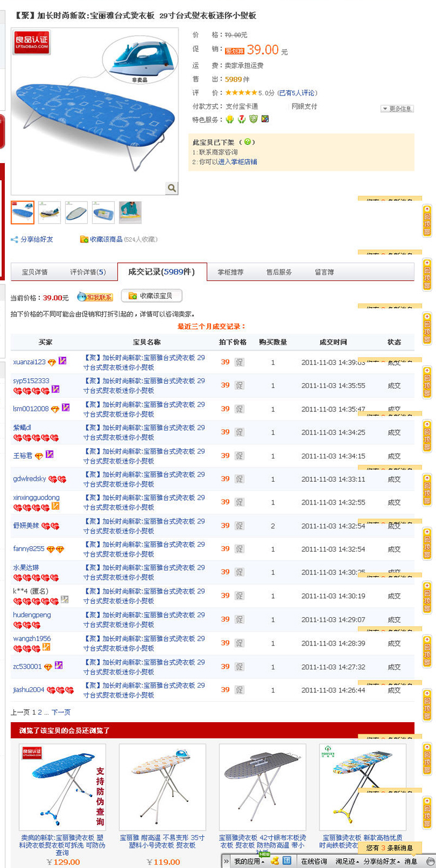Click the 团 icon in bottom toolbar
Image resolution: width=436 pixels, height=868 pixels.
pyautogui.click(x=286, y=861)
